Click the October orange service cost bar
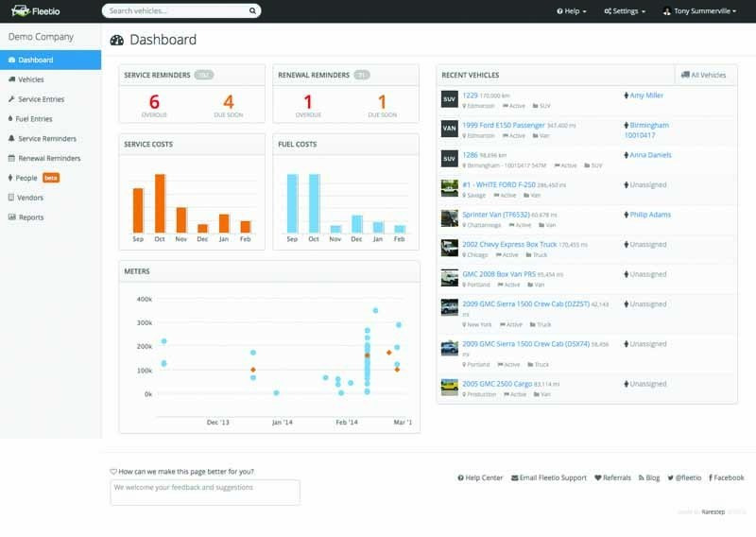This screenshot has width=756, height=537. 160,203
